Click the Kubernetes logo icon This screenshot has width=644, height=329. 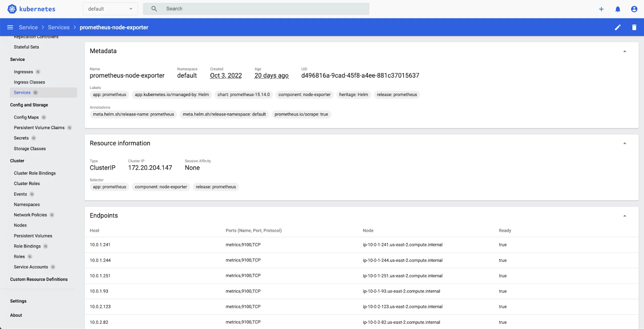pyautogui.click(x=12, y=9)
